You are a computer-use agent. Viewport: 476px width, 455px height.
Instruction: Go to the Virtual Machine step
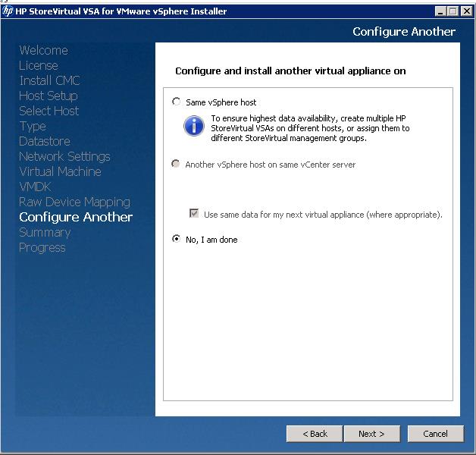point(60,171)
